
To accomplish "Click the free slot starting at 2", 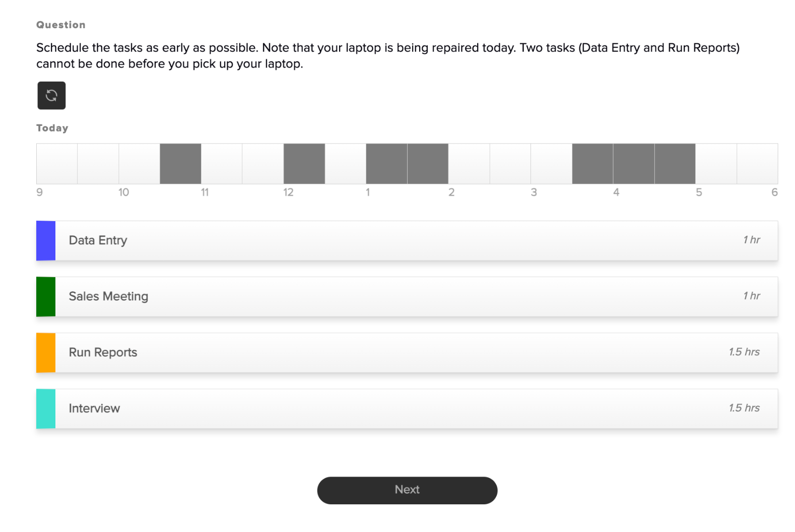I will pyautogui.click(x=469, y=164).
